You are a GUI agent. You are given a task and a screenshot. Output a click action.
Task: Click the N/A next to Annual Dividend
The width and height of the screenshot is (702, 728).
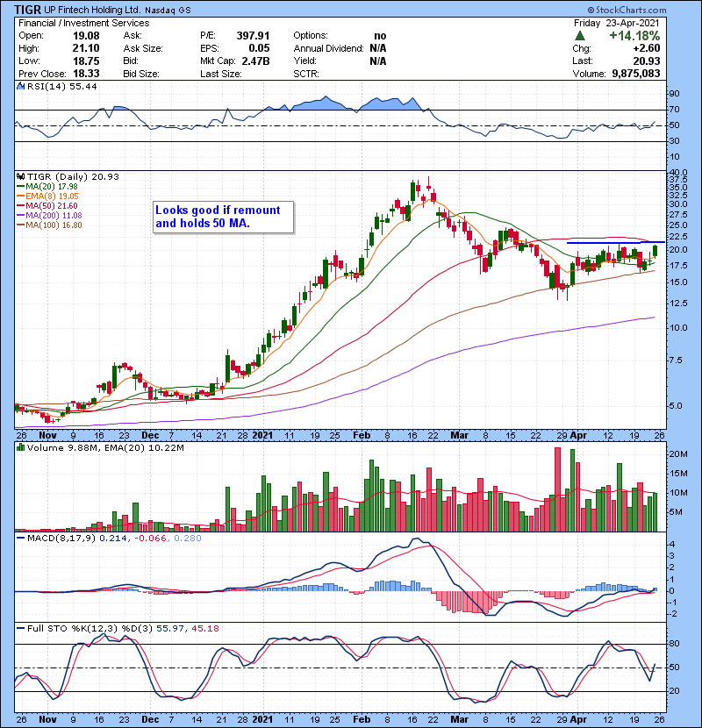tap(378, 48)
